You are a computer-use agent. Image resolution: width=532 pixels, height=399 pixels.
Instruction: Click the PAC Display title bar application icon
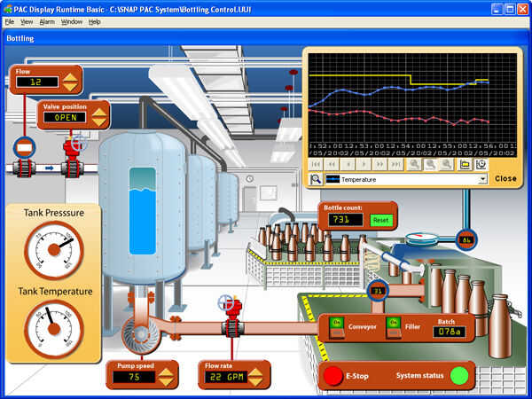pyautogui.click(x=7, y=9)
